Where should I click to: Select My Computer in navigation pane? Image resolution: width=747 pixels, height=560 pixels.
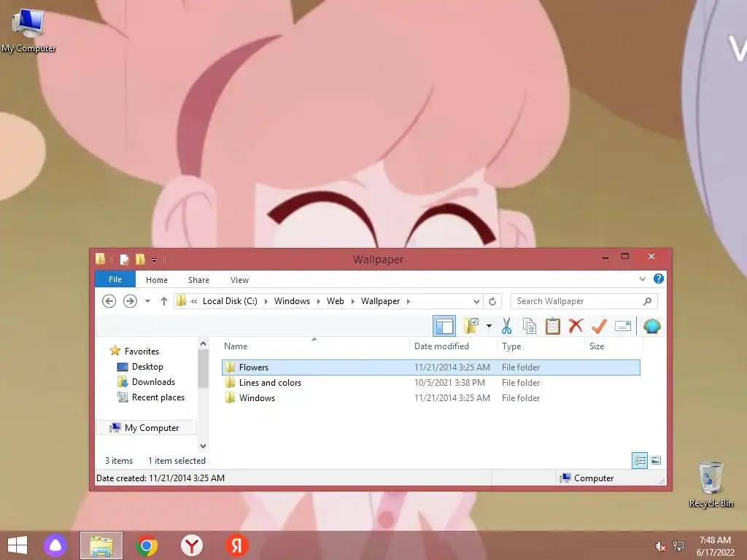[x=146, y=427]
